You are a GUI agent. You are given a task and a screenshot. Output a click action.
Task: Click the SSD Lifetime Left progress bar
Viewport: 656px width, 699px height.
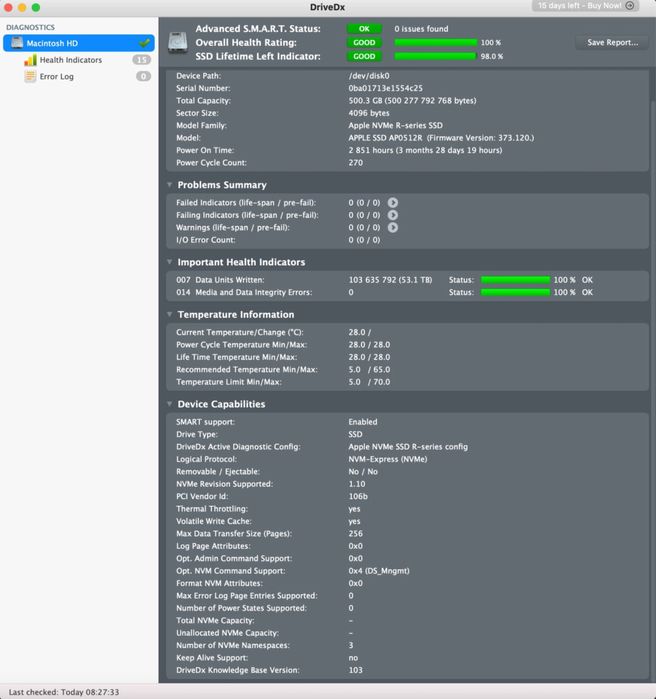click(x=435, y=56)
